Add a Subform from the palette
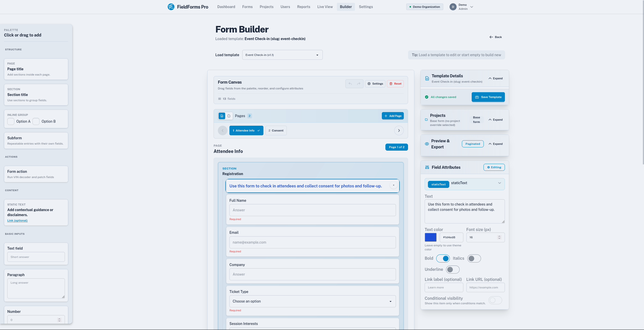644x330 pixels. (36, 141)
